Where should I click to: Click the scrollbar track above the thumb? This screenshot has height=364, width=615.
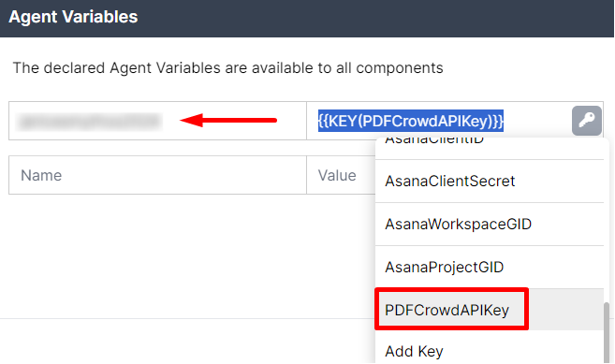point(607,220)
